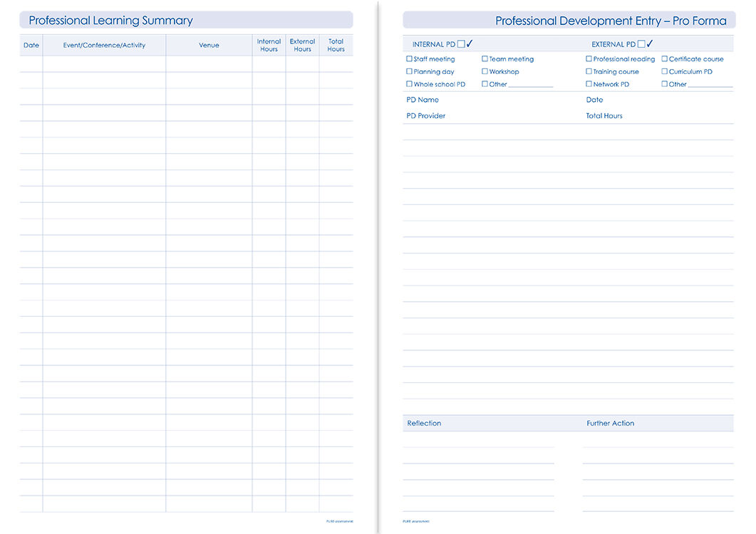The height and width of the screenshot is (534, 756).
Task: Check the INTERNAL PD checkbox
Action: click(461, 44)
